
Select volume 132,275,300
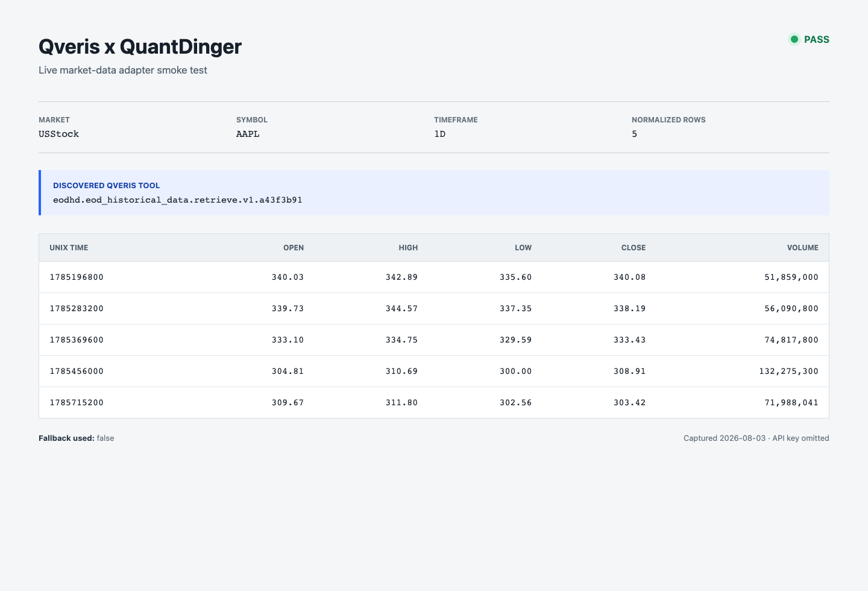pos(788,371)
